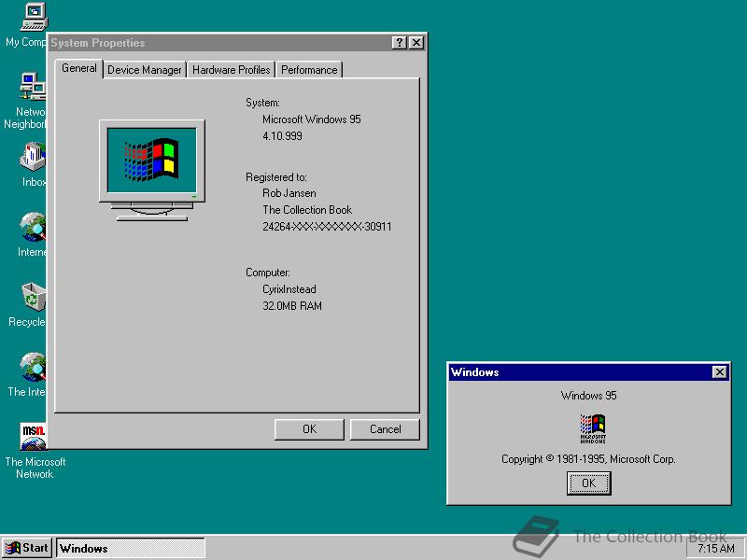Select The Microsoft Network msn icon
This screenshot has width=747, height=560.
pyautogui.click(x=34, y=437)
